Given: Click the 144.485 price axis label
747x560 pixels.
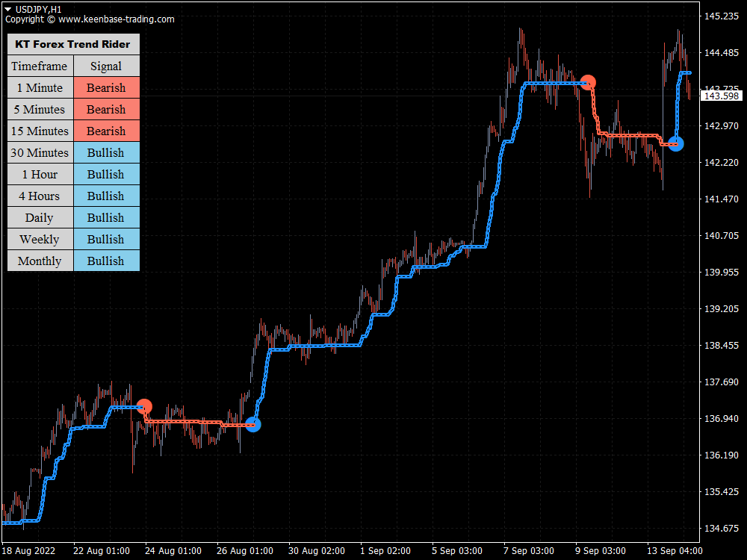Looking at the screenshot, I should click(x=722, y=53).
